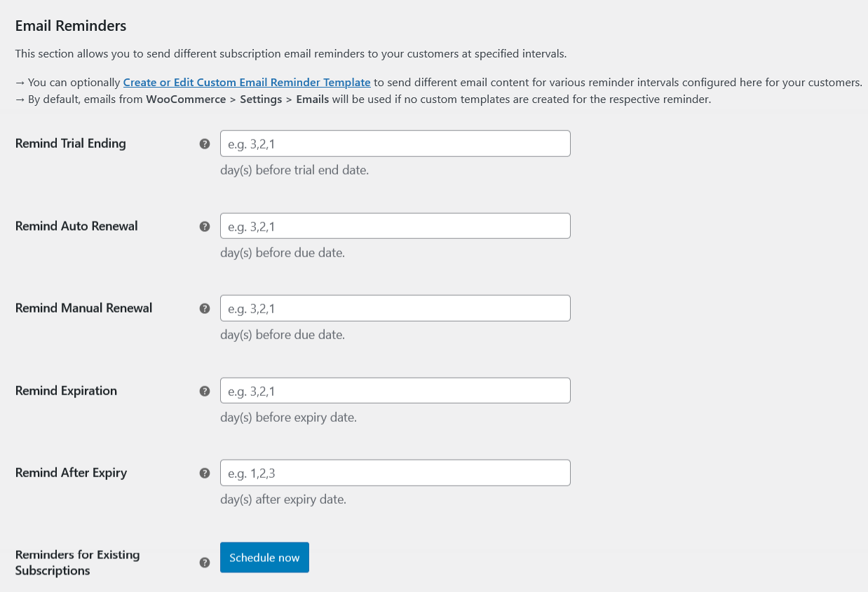
Task: Click the help icon beside Remind After Expiry
Action: coord(205,473)
